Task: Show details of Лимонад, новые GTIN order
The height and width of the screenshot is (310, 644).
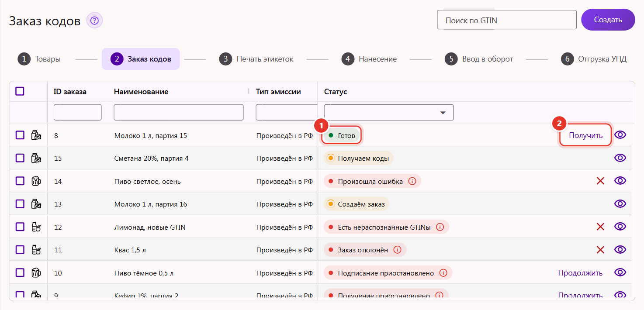Action: tap(620, 226)
